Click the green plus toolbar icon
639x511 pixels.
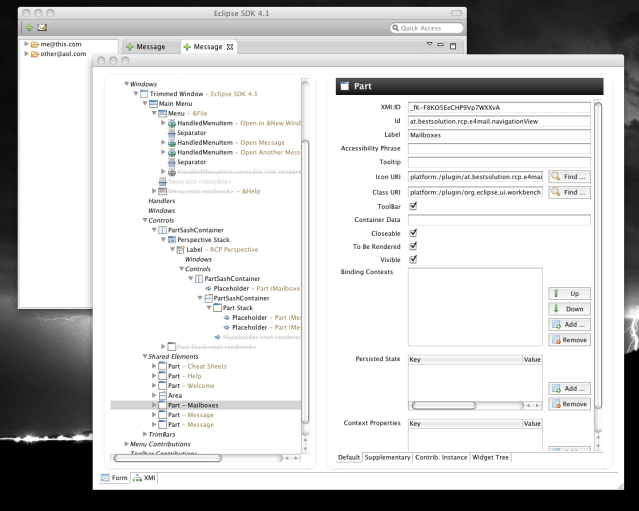[27, 27]
